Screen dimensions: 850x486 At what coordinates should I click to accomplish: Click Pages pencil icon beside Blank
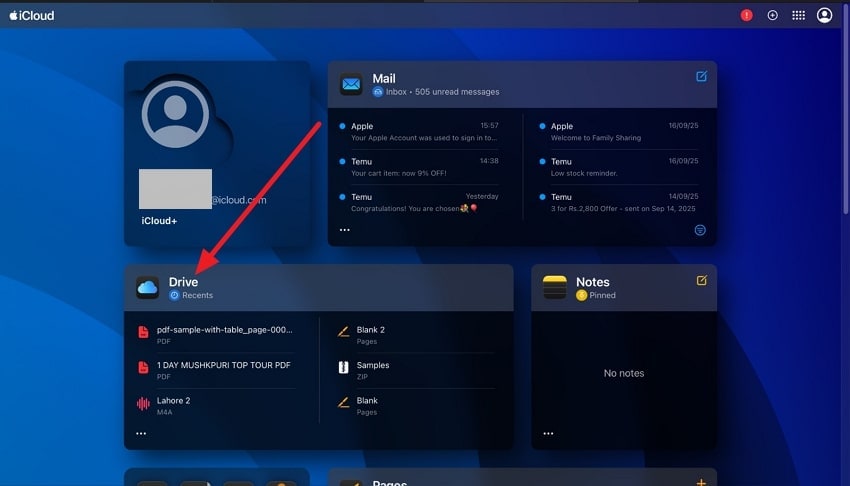343,403
